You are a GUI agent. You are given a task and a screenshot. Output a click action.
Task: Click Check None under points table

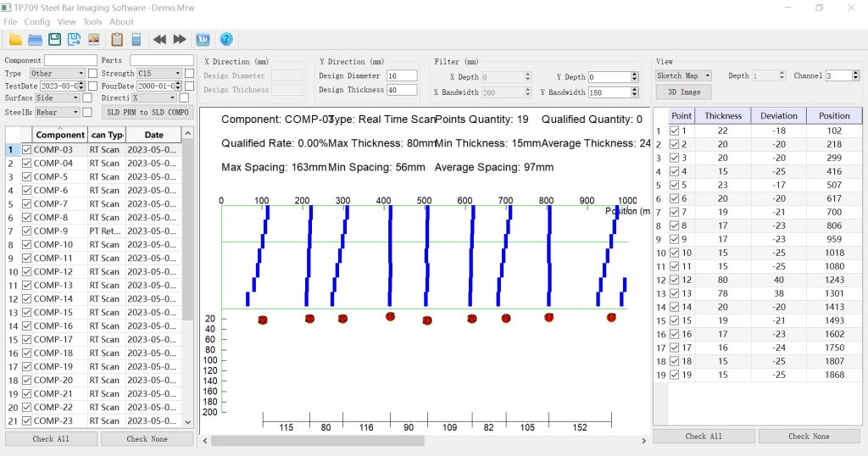pyautogui.click(x=809, y=436)
